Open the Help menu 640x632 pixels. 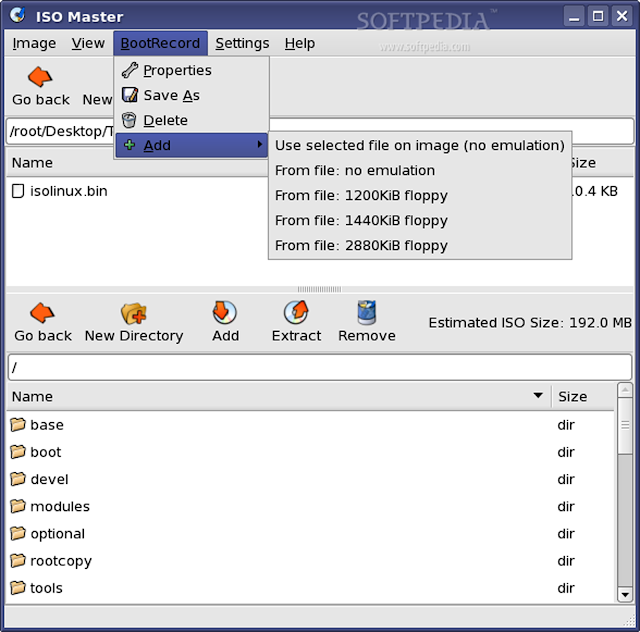(300, 43)
